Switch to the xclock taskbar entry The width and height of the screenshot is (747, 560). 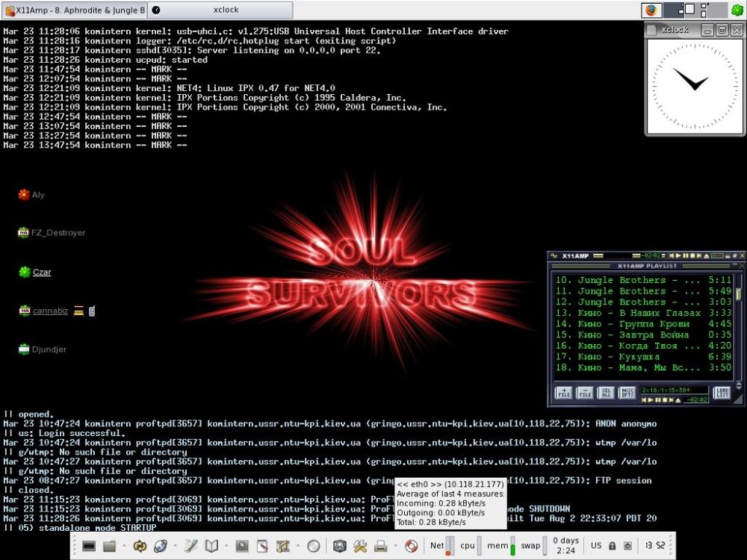220,10
